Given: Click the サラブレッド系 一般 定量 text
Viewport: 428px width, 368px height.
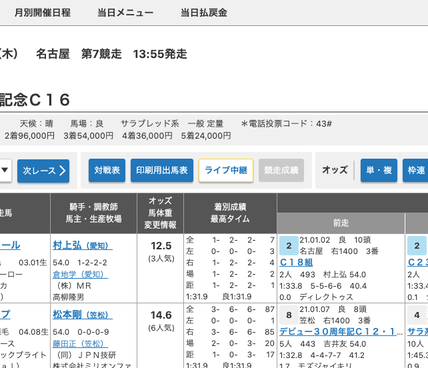Looking at the screenshot, I should click(172, 124).
